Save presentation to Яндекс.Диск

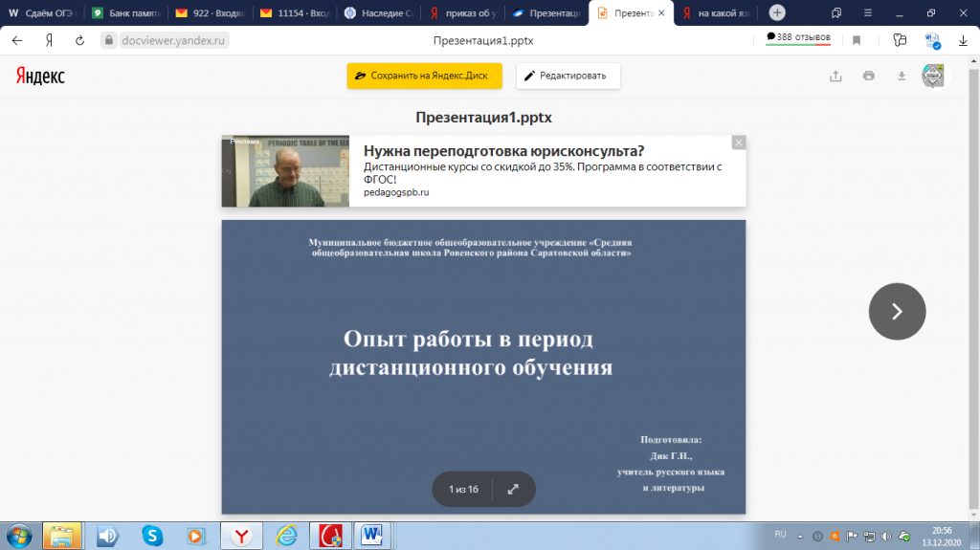[x=424, y=76]
